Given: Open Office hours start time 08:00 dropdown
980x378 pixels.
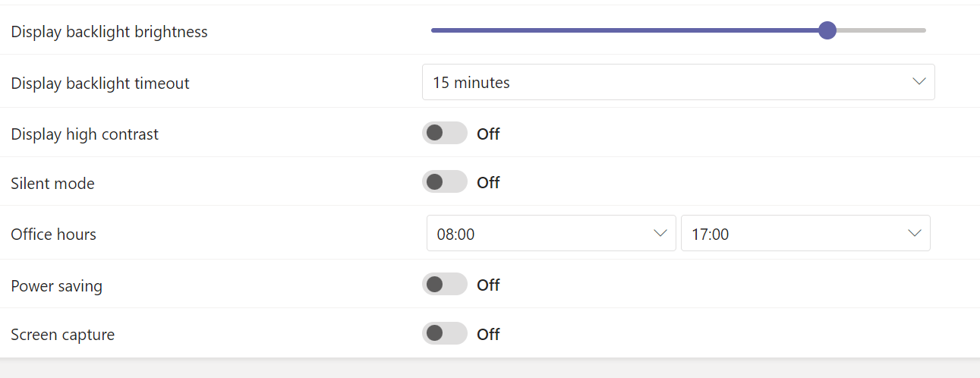Looking at the screenshot, I should [550, 234].
